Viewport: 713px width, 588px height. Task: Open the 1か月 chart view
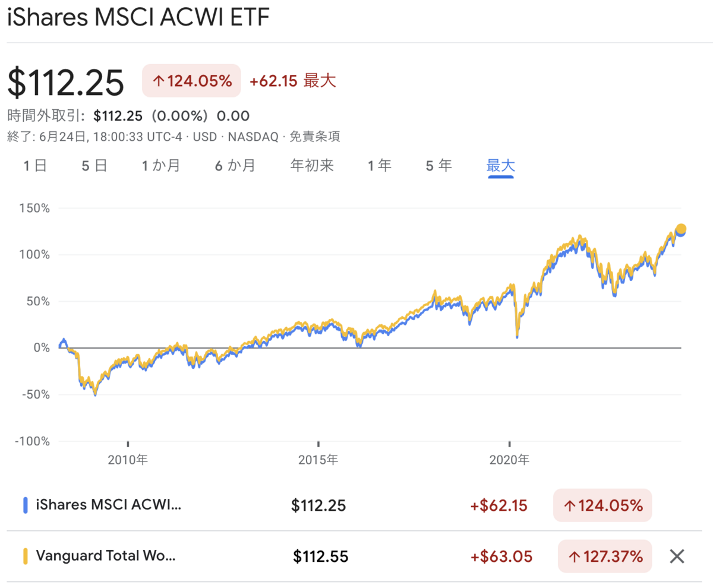(x=159, y=166)
